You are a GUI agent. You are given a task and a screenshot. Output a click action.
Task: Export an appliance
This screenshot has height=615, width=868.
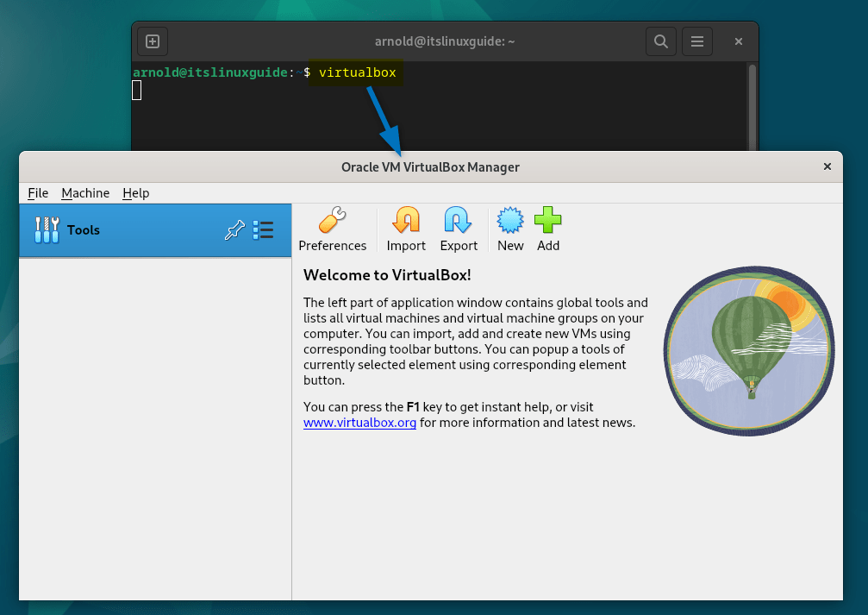[459, 229]
